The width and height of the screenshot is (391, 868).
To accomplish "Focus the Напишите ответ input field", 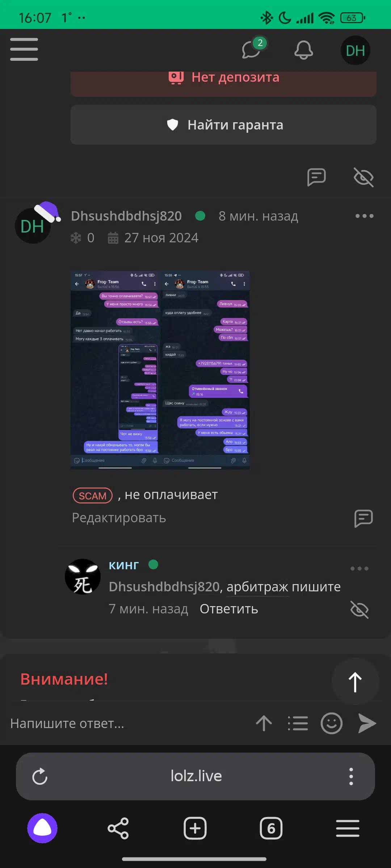I will [x=127, y=723].
